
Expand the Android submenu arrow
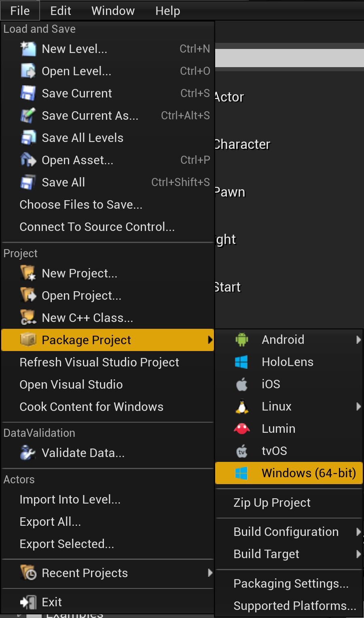pyautogui.click(x=358, y=340)
